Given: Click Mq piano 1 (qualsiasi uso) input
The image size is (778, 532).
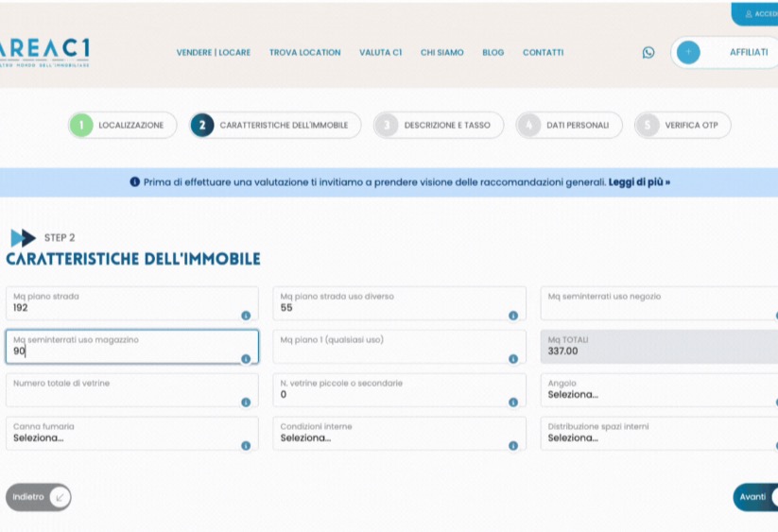Looking at the screenshot, I should (x=400, y=347).
